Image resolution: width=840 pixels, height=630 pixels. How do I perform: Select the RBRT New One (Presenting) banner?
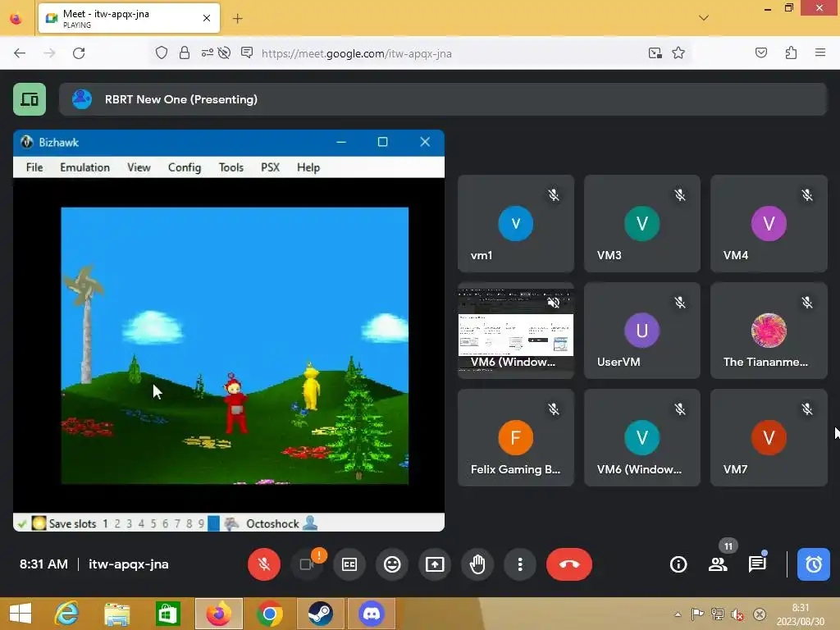pyautogui.click(x=443, y=99)
